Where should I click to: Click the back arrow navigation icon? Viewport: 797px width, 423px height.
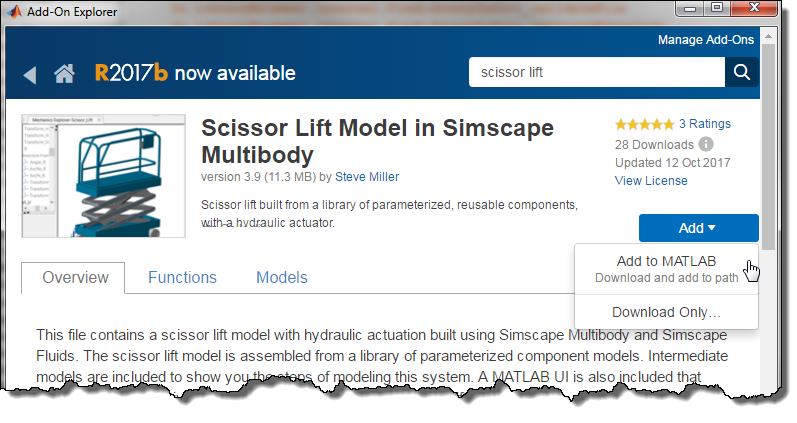click(x=29, y=74)
